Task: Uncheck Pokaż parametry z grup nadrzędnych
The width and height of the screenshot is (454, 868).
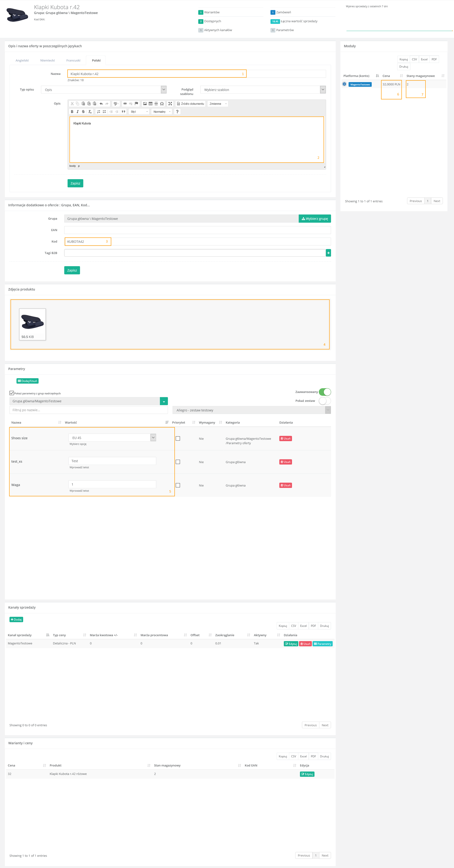Action: point(12,393)
